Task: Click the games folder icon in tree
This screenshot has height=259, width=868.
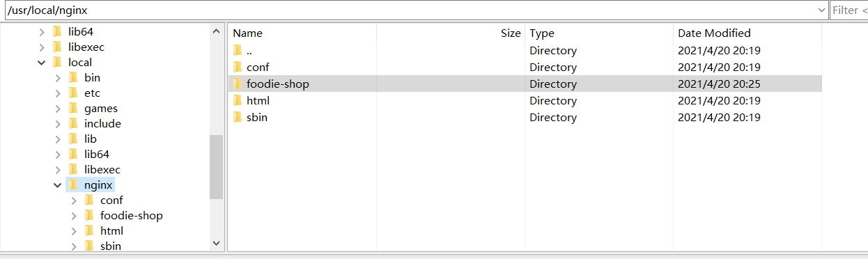Action: 73,108
